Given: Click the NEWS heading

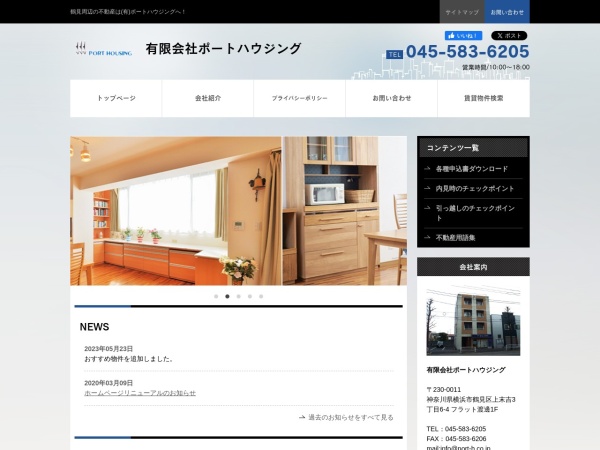Looking at the screenshot, I should pos(95,327).
